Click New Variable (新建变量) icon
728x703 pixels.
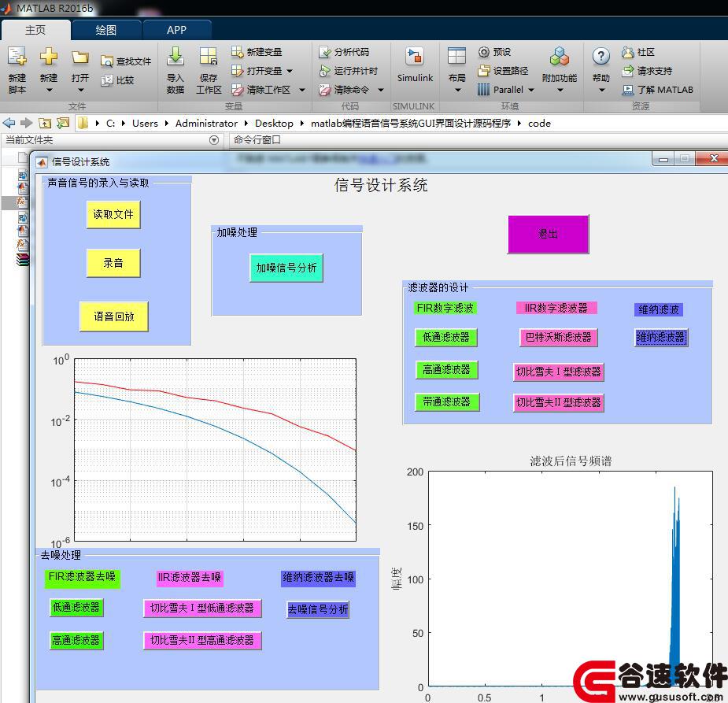point(237,51)
